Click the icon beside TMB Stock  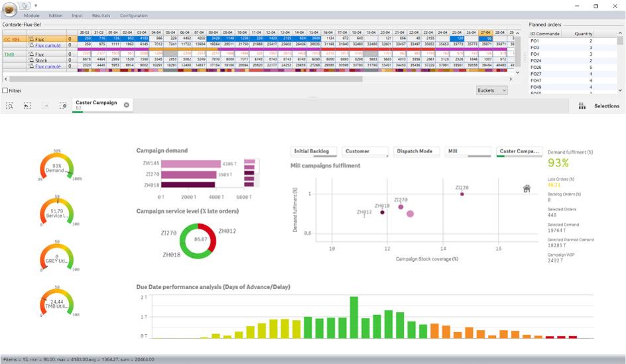(x=32, y=60)
